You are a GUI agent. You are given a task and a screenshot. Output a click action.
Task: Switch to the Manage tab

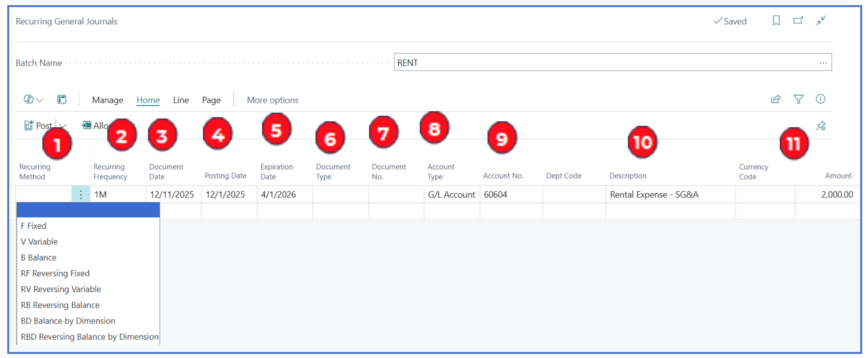(x=107, y=100)
